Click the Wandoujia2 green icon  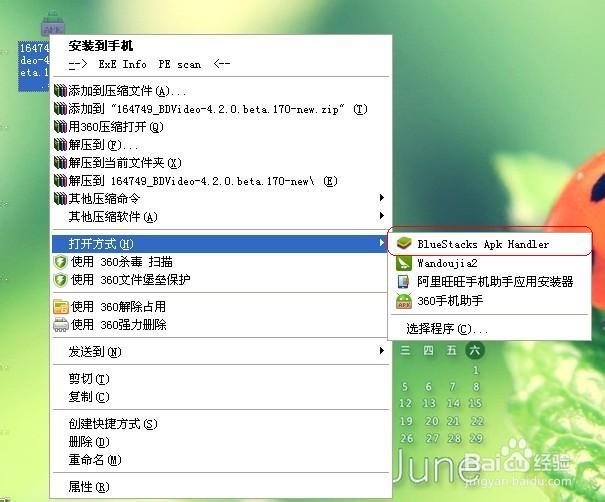[404, 263]
